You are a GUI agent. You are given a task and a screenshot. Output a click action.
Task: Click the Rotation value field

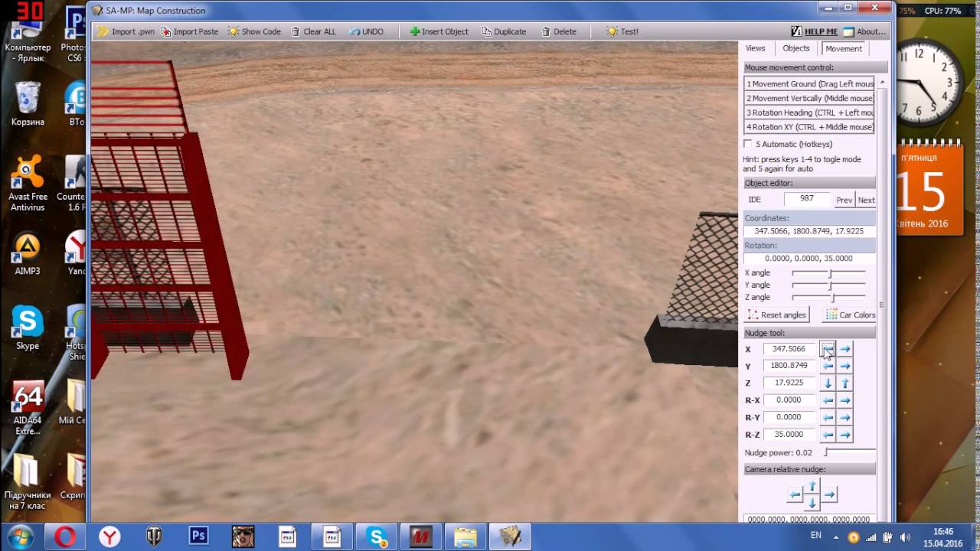pyautogui.click(x=809, y=259)
